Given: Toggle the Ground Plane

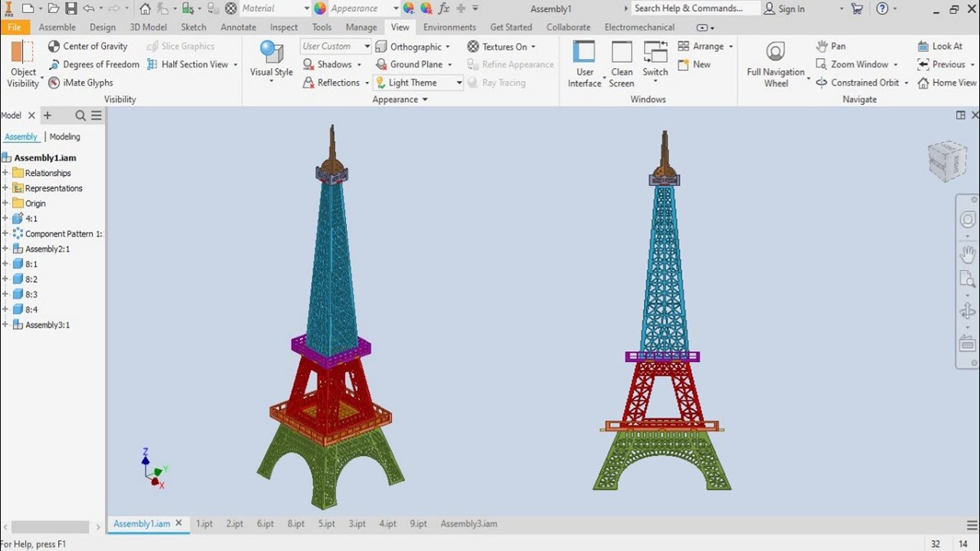Looking at the screenshot, I should click(x=409, y=64).
